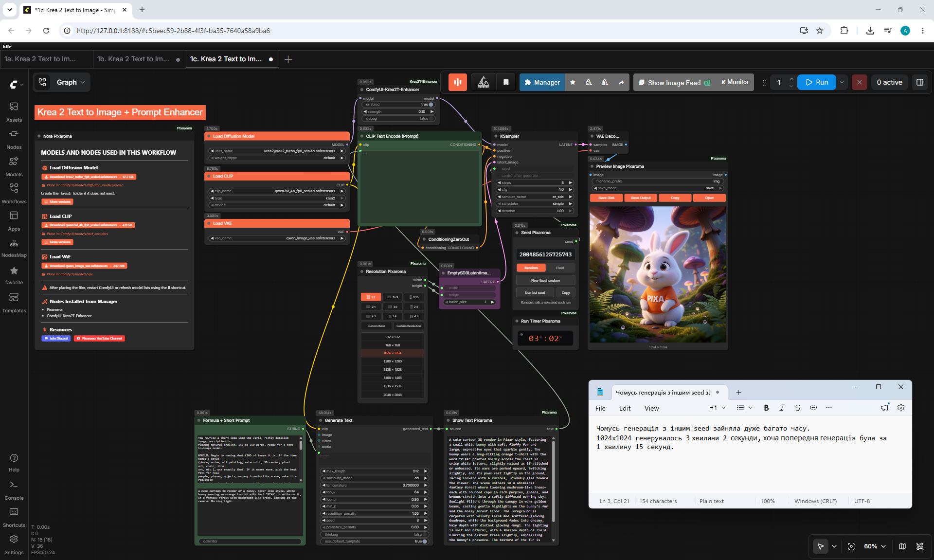Click the share arrow icon next to Manager
Screen dimensions: 934x560
(621, 82)
